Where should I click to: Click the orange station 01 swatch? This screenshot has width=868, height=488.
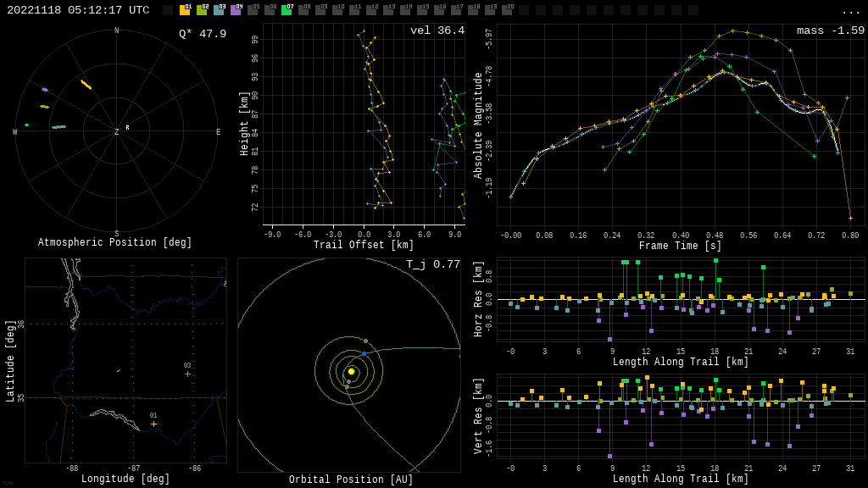coord(185,10)
